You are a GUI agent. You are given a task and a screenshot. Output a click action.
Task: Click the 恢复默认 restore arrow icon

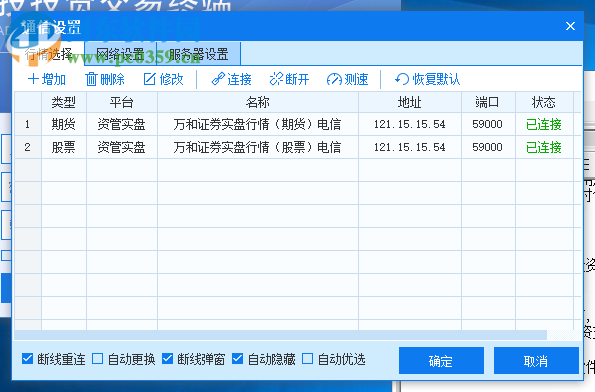(402, 79)
